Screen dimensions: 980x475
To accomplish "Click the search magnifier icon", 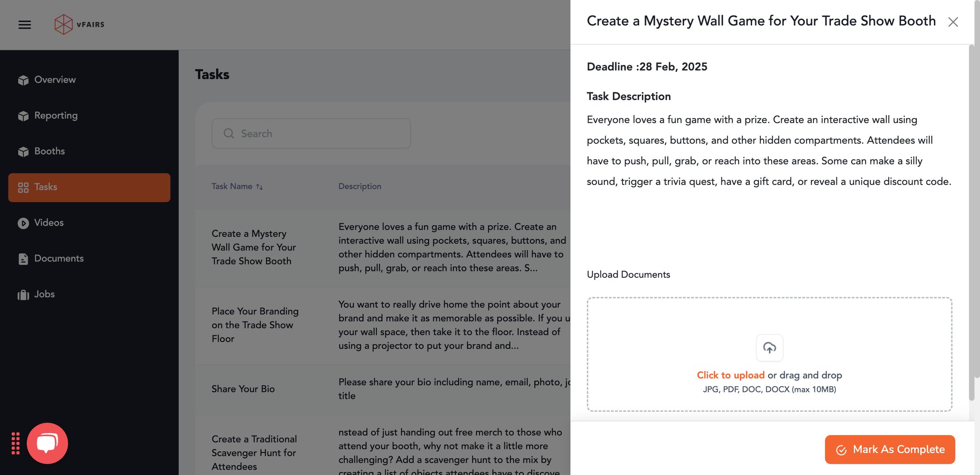I will tap(229, 134).
